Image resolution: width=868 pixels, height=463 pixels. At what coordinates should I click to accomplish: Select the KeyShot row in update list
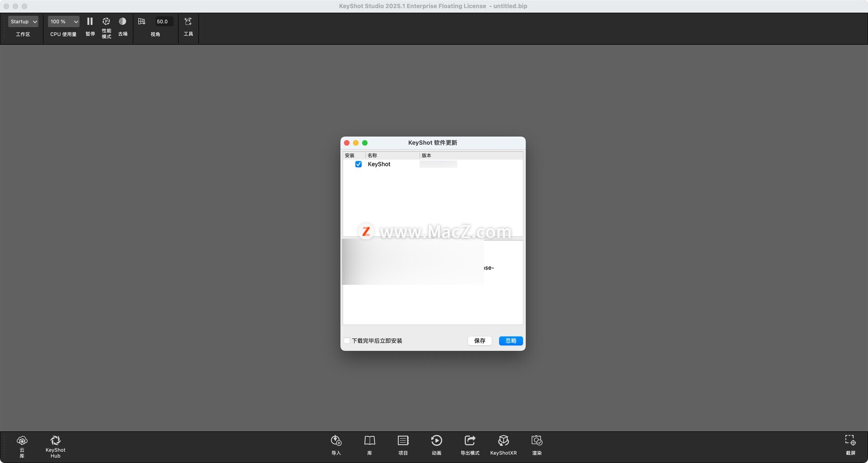coord(433,164)
